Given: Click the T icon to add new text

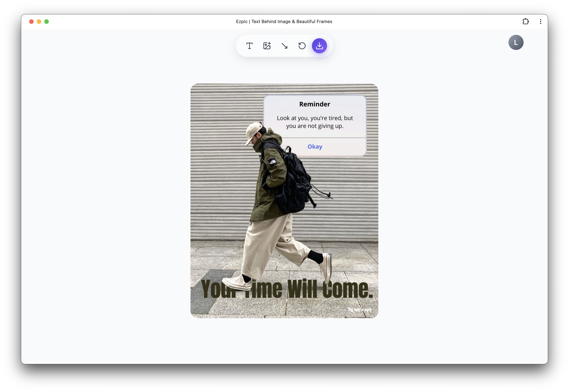Looking at the screenshot, I should (x=250, y=46).
